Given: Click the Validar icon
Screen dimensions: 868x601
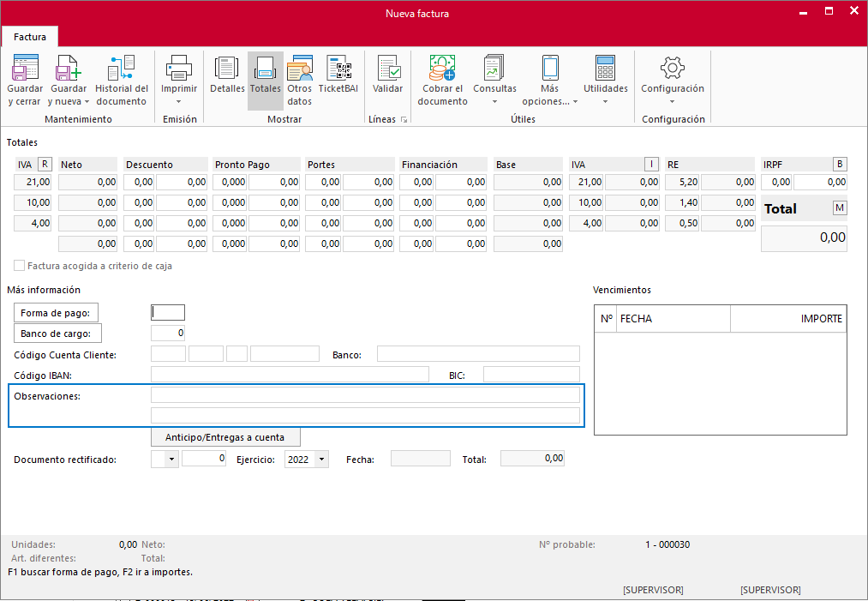Looking at the screenshot, I should pyautogui.click(x=387, y=67).
